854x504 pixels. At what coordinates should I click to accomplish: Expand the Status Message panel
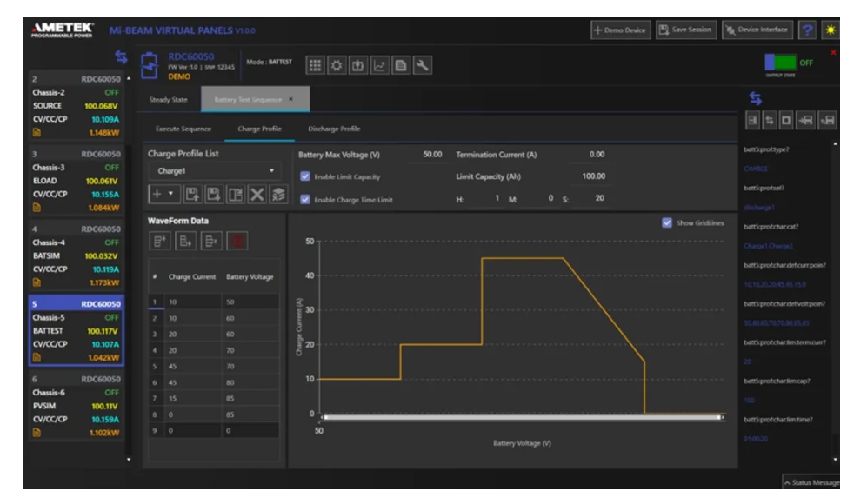[x=811, y=482]
